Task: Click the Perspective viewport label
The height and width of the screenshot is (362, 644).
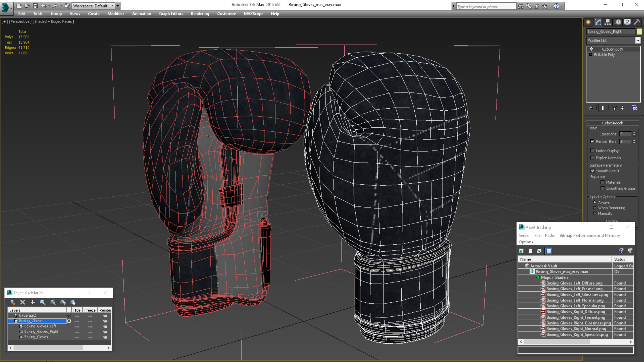Action: 20,21
